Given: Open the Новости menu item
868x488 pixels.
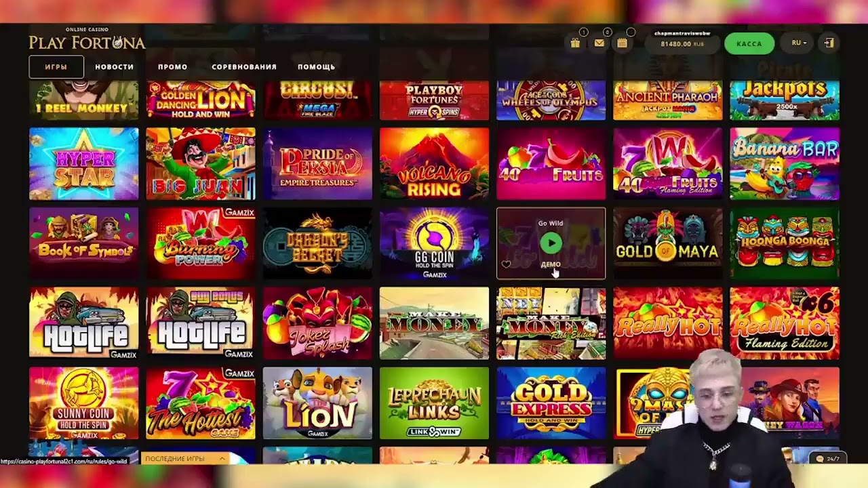Looking at the screenshot, I should coord(114,66).
